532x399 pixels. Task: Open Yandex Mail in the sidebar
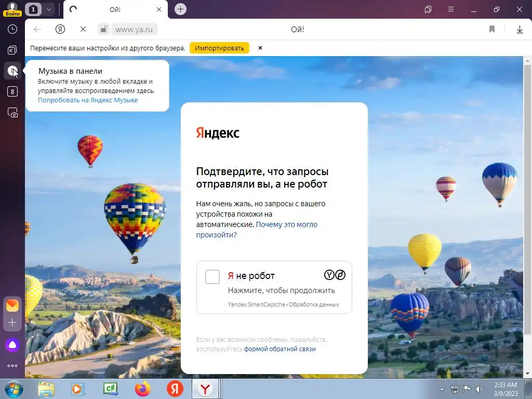[x=12, y=305]
